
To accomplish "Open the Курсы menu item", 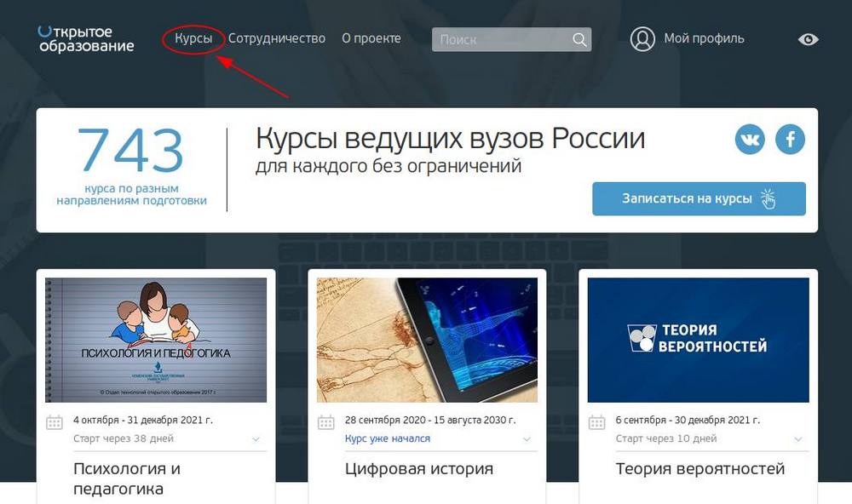I will coord(193,38).
